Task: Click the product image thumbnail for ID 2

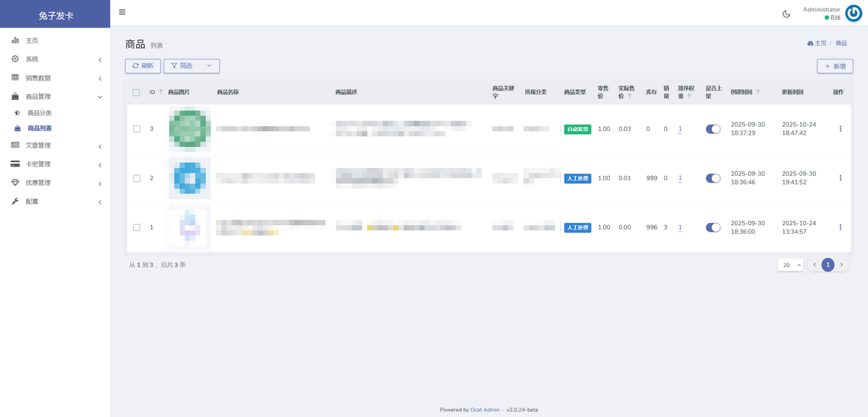Action: [190, 178]
